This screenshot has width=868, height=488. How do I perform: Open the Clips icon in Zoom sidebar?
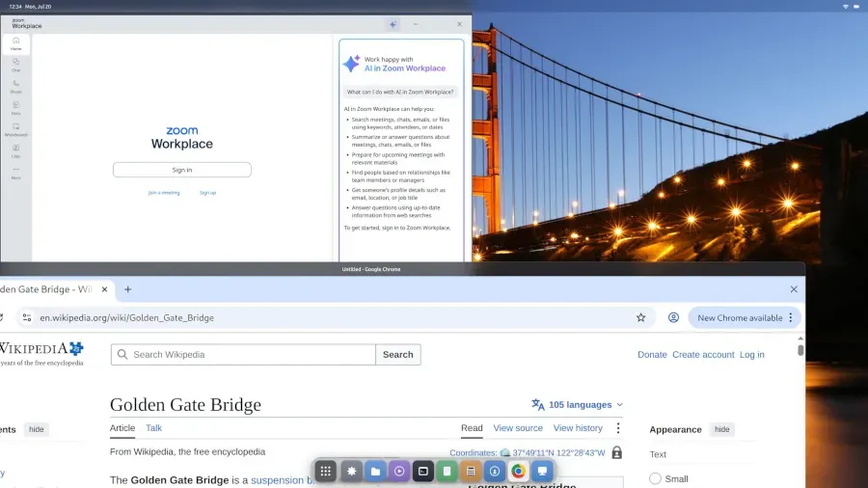tap(15, 151)
